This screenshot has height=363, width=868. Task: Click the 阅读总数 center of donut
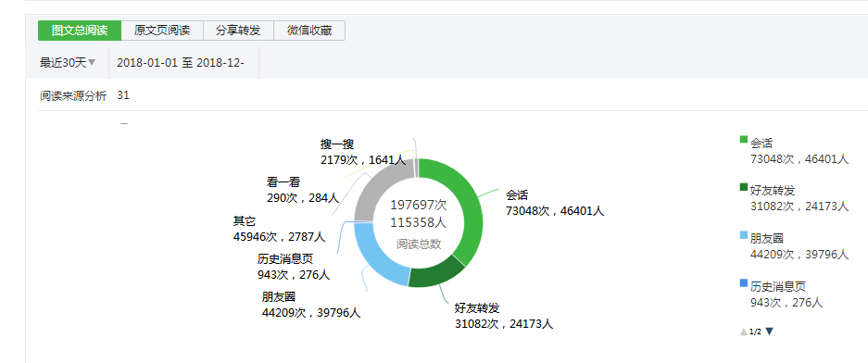[419, 244]
